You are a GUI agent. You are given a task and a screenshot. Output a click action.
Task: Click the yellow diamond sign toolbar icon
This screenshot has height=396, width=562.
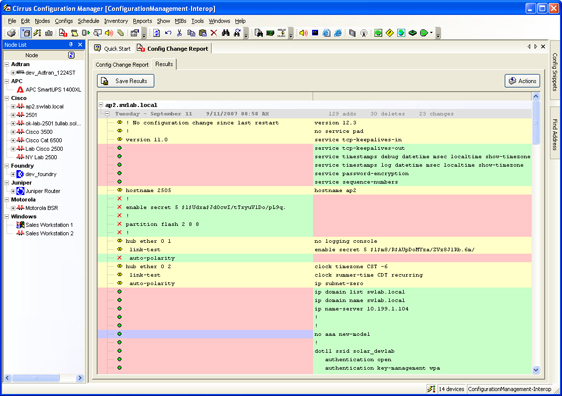click(x=390, y=33)
